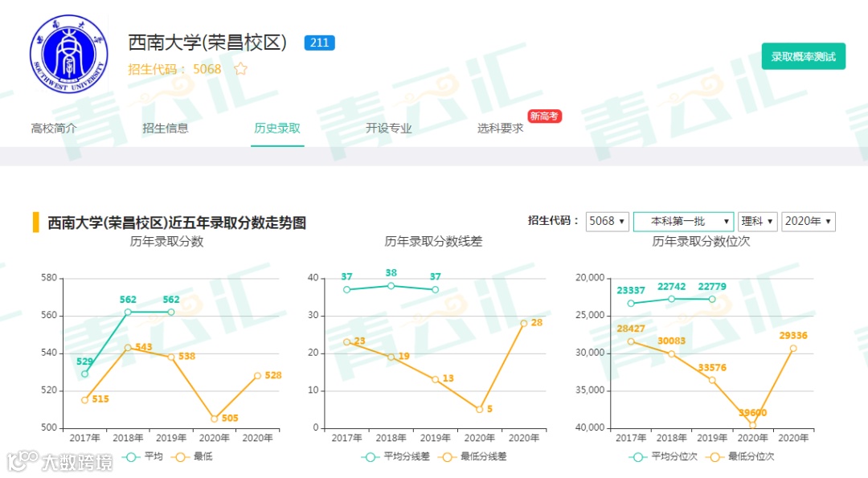Click the 历年录取分数 chart title
Viewport: 868px width, 478px height.
[x=166, y=241]
